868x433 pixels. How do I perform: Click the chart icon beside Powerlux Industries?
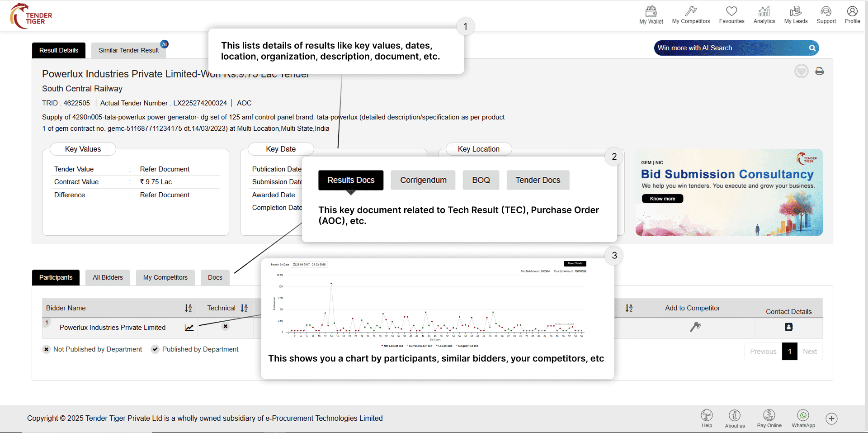(x=189, y=328)
